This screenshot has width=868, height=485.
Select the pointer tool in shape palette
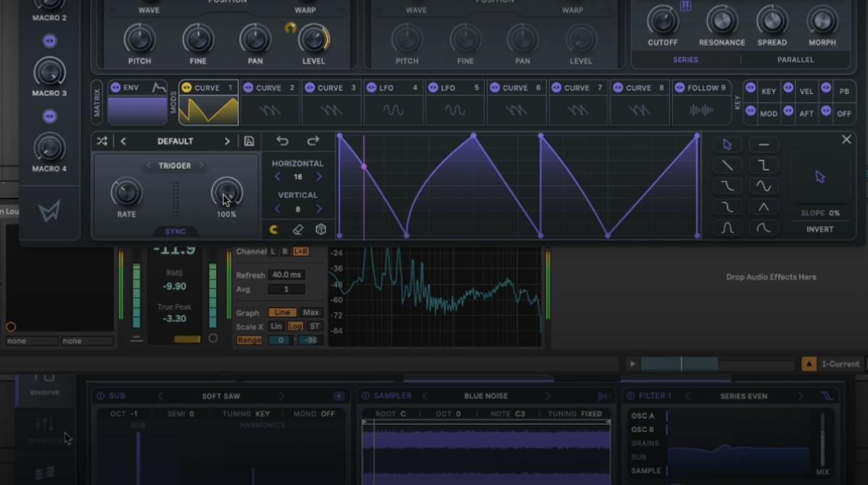point(727,145)
